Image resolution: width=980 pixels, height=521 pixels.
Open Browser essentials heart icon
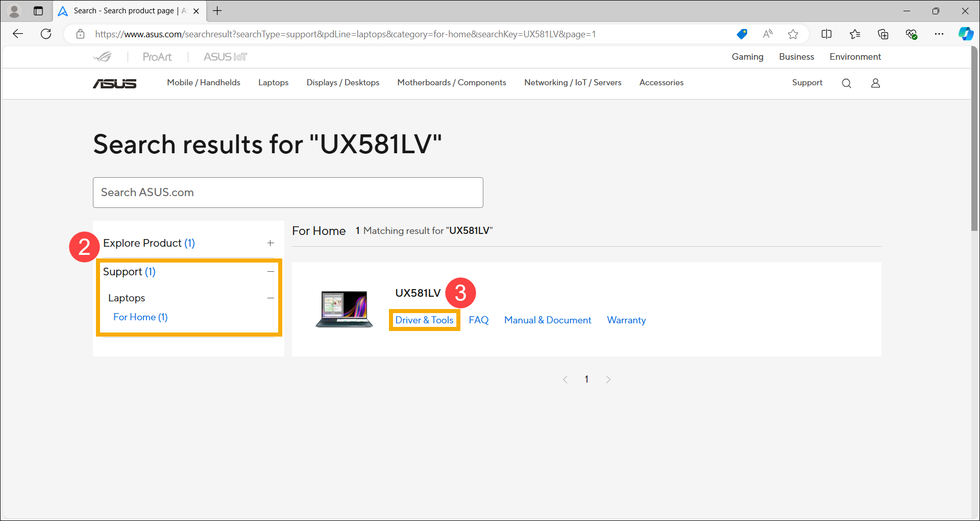pos(911,34)
